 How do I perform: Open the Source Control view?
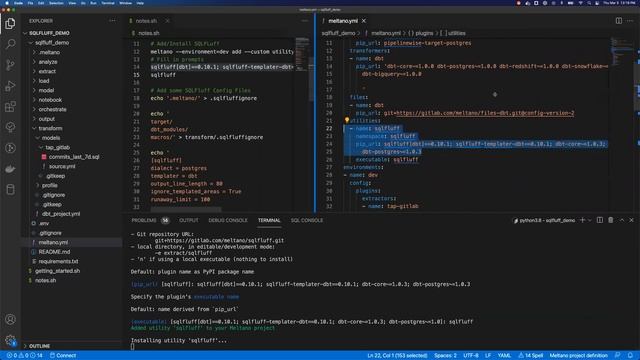10,65
